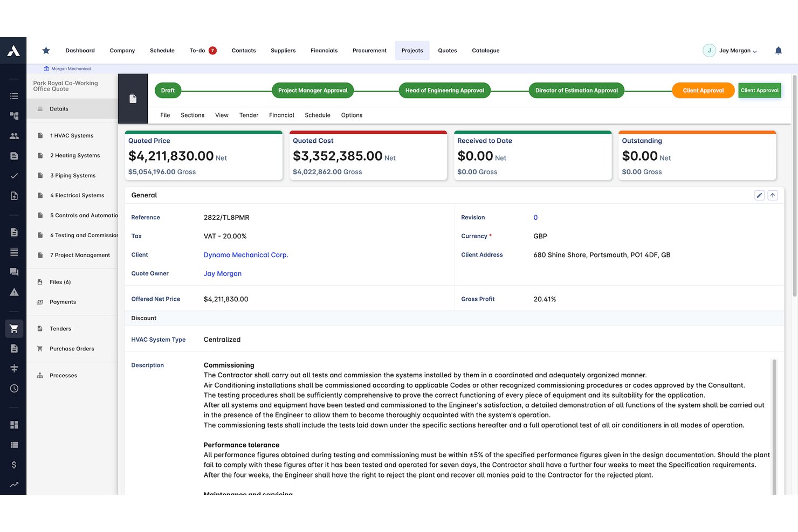The height and width of the screenshot is (532, 798).
Task: Open the Tender menu
Action: pos(249,115)
